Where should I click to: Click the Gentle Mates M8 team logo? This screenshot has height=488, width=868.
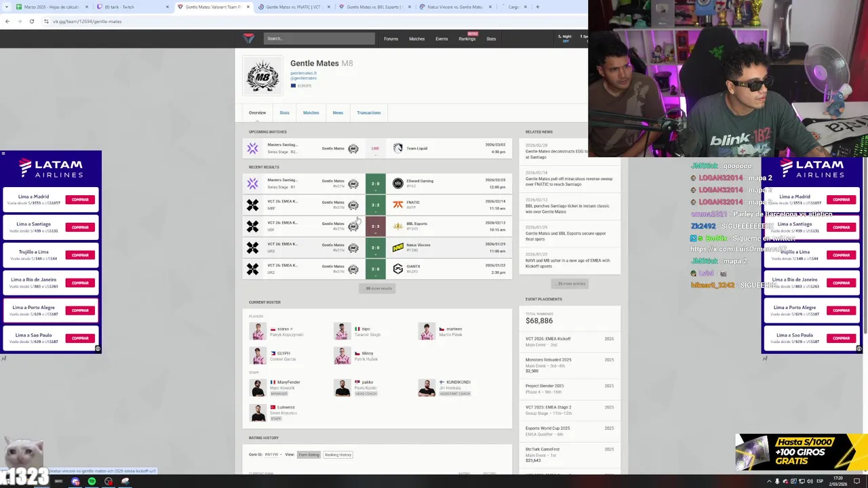tap(262, 75)
